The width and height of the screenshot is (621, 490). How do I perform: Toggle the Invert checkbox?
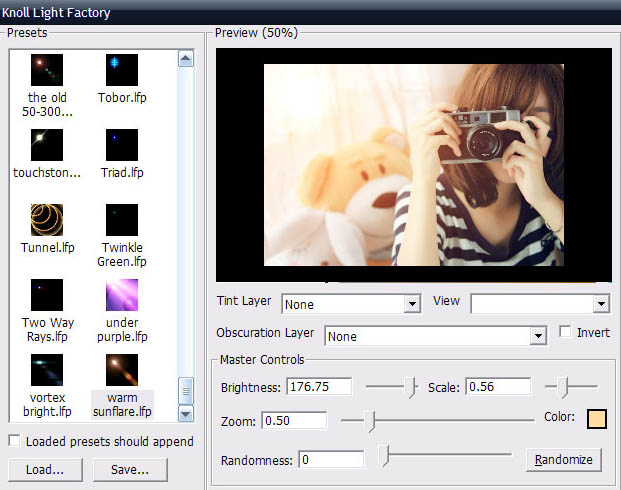click(x=565, y=332)
